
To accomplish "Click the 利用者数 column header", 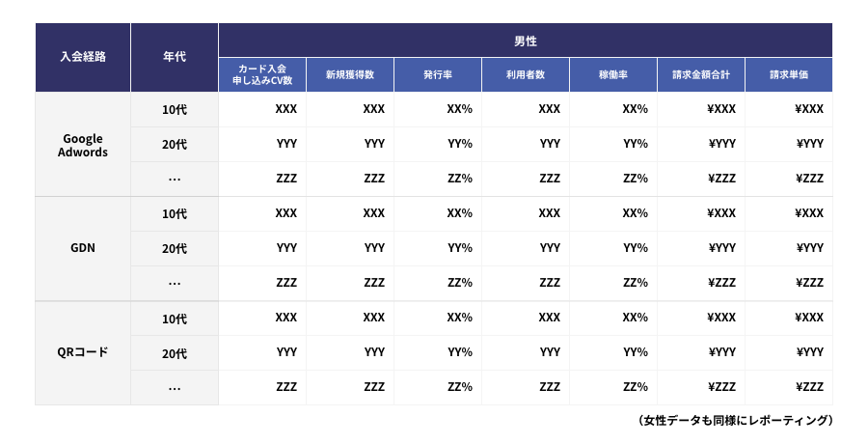I will 526,75.
